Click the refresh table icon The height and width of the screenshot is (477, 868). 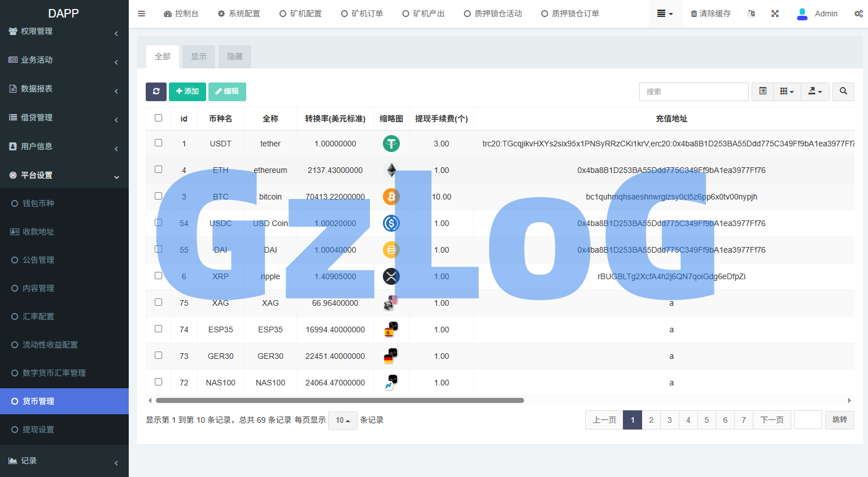tap(156, 92)
